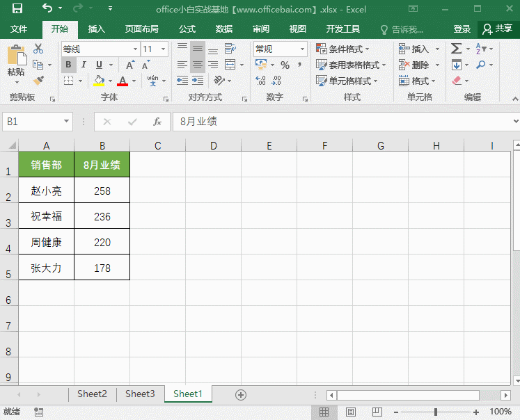Screen dimensions: 520x420
Task: Switch to 页面布局 ribbon tab
Action: [141, 29]
